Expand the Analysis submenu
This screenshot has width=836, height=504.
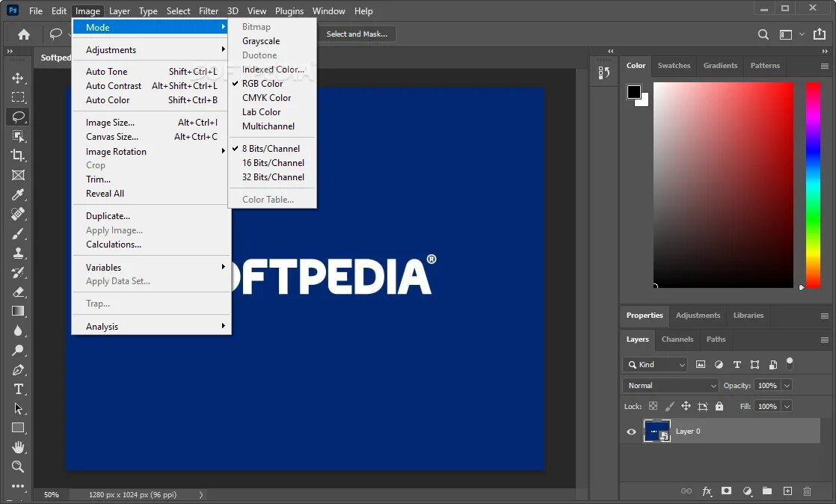(151, 326)
